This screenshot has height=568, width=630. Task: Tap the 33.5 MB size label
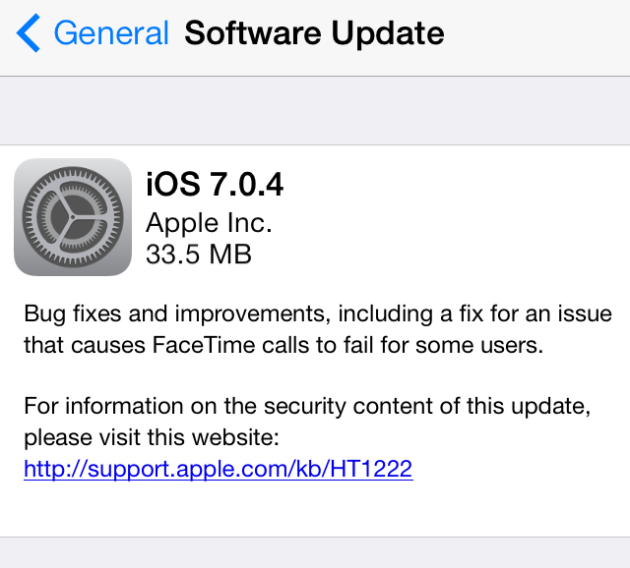point(199,253)
